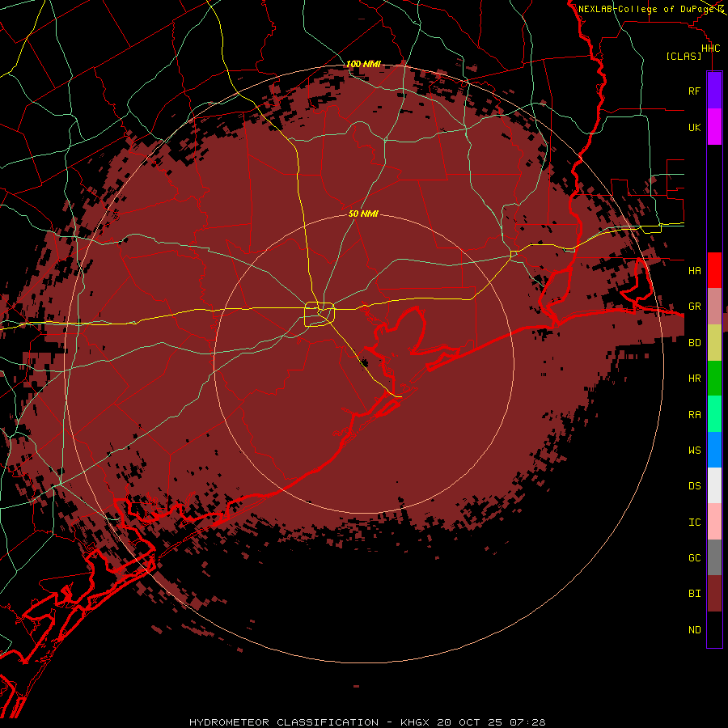The image size is (728, 728).
Task: Click the UK magenta legend color swatch
Action: [x=714, y=127]
